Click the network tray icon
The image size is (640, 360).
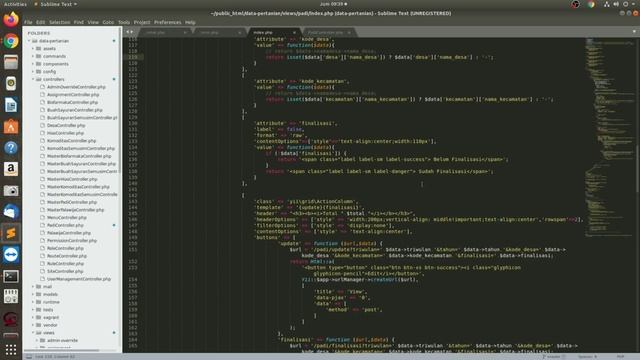tap(607, 4)
